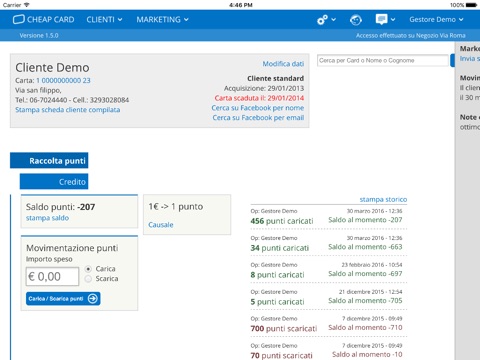Expand the CLIENTI dropdown chevron
Image resolution: width=480 pixels, height=360 pixels.
point(120,20)
